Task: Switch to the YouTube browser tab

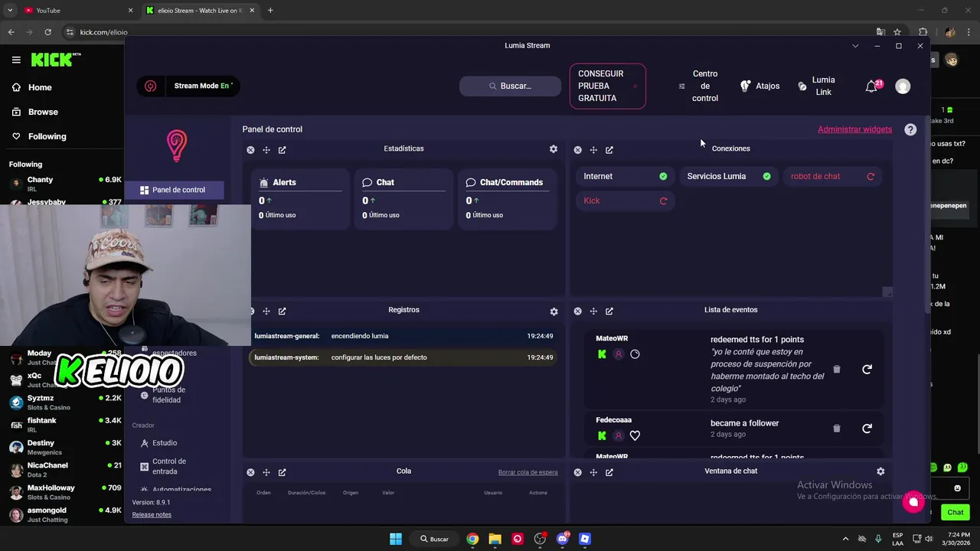Action: (x=77, y=10)
